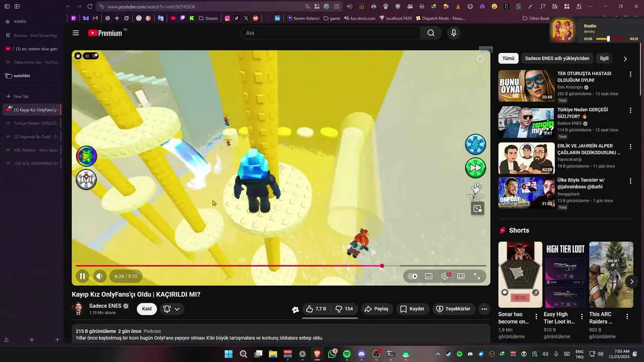This screenshot has width=644, height=362.
Task: Open Spotify from the taskbar
Action: pos(347,354)
